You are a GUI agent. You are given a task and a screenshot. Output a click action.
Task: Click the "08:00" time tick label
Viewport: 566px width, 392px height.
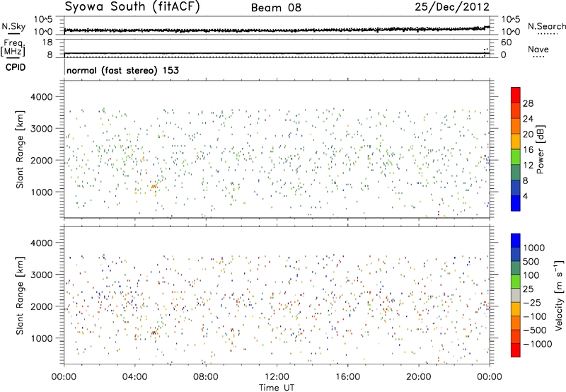click(205, 377)
